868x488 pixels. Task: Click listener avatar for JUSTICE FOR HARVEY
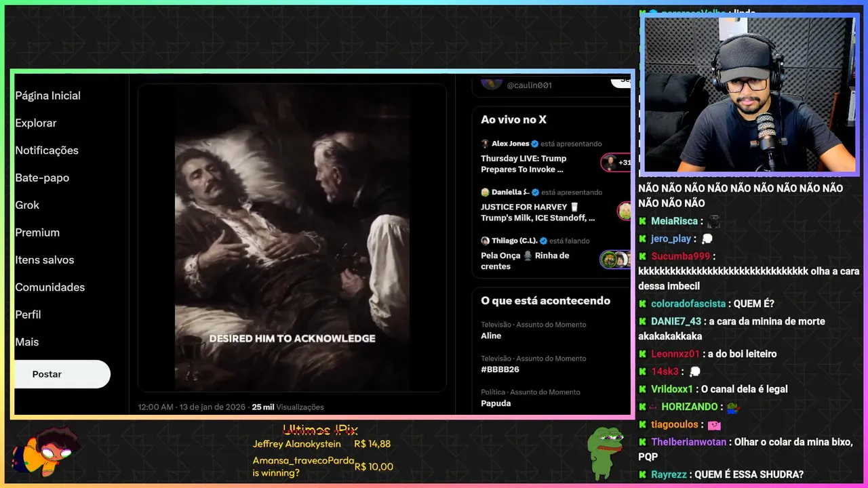click(624, 211)
